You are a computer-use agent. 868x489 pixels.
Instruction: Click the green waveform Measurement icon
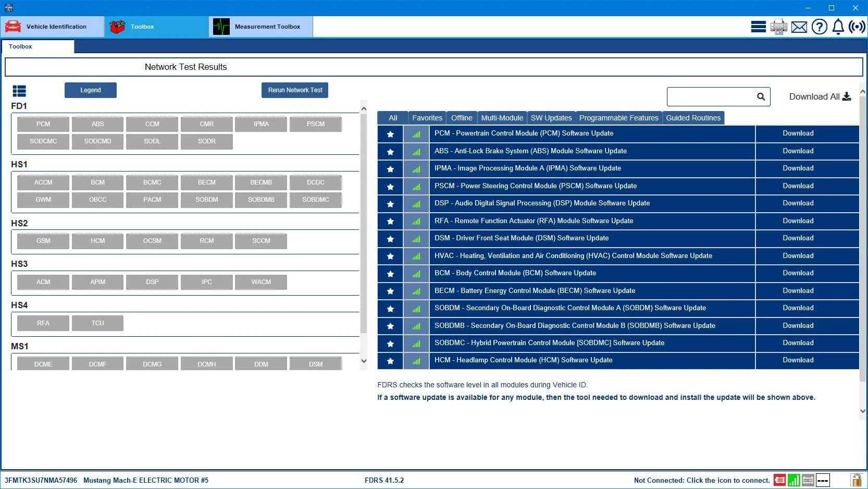click(221, 27)
